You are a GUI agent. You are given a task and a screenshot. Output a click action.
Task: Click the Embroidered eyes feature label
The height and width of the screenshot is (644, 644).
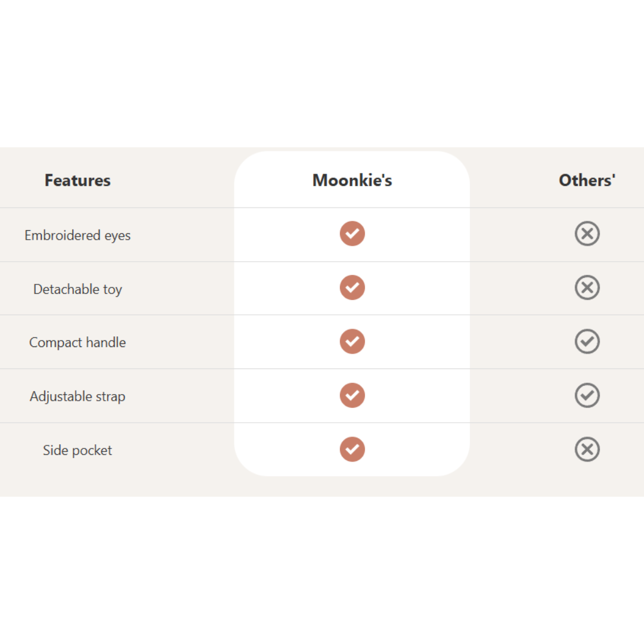pos(78,236)
